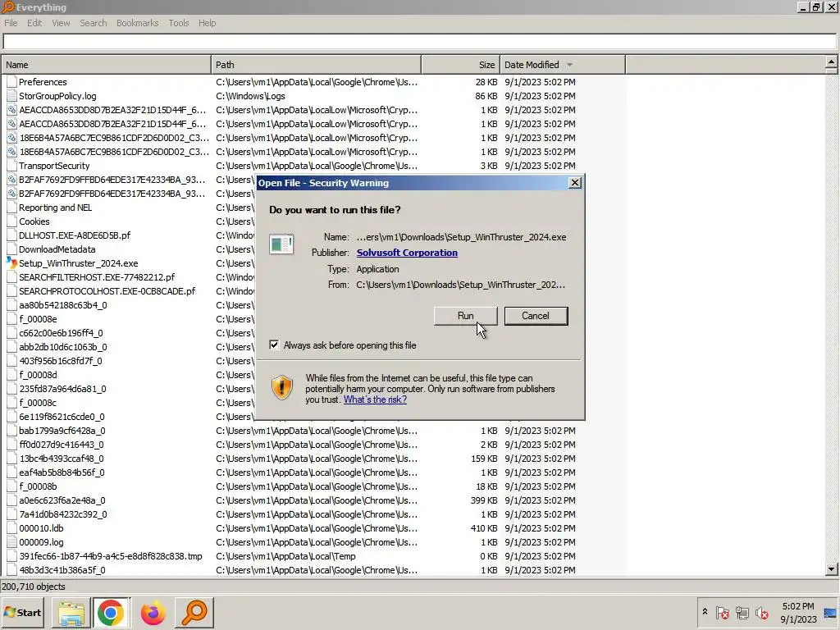
Task: Sort results by Path column header
Action: click(x=316, y=65)
